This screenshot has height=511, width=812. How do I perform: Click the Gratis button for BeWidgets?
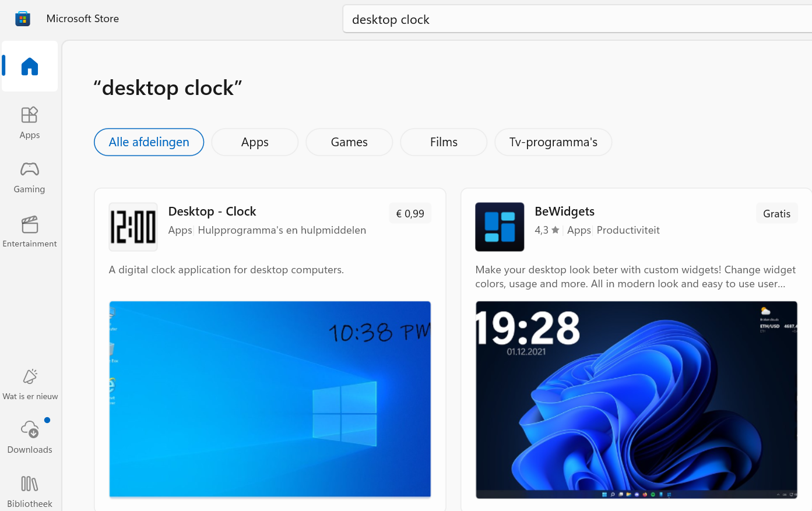coord(776,213)
